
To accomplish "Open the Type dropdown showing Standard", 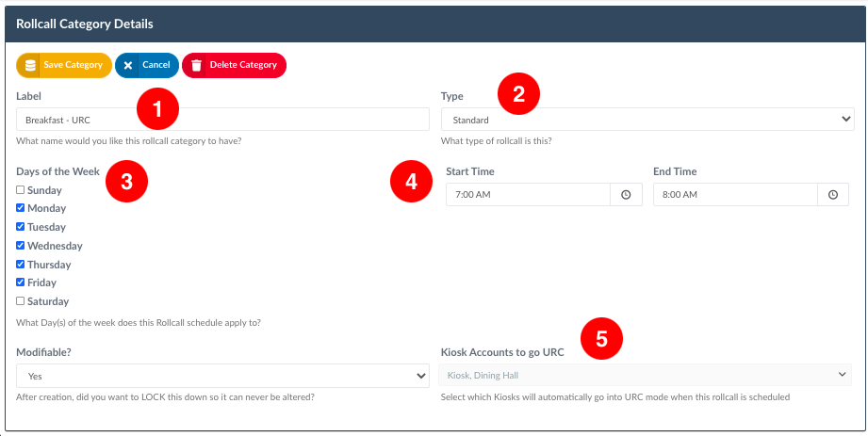I will point(647,120).
